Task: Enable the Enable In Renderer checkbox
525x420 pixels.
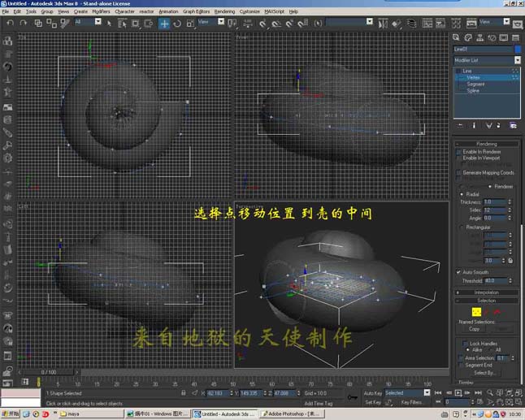Action: click(x=458, y=152)
